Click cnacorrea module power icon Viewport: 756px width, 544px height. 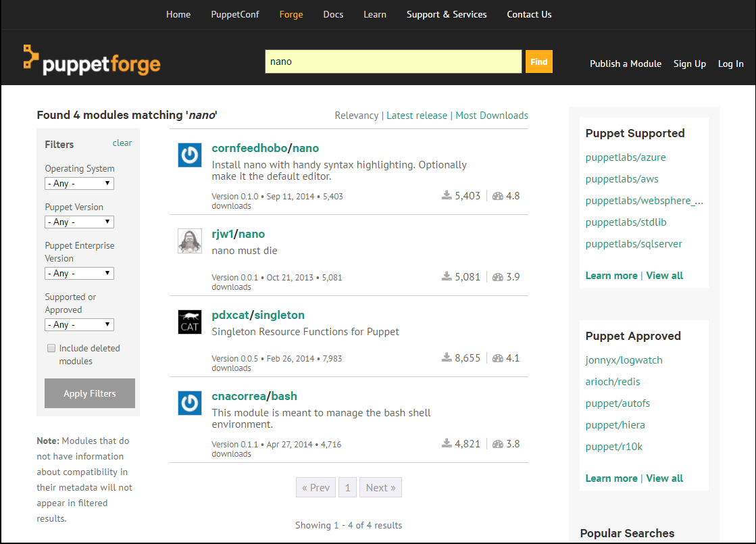(x=189, y=403)
